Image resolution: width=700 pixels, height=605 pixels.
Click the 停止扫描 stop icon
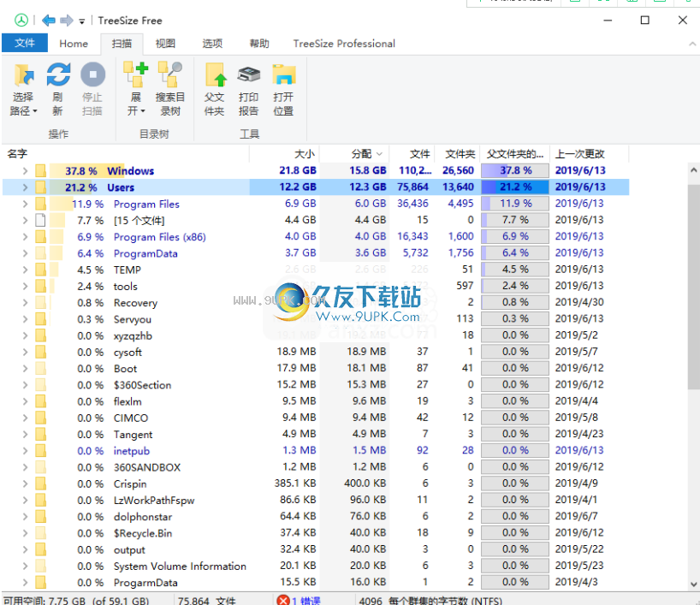click(x=93, y=74)
